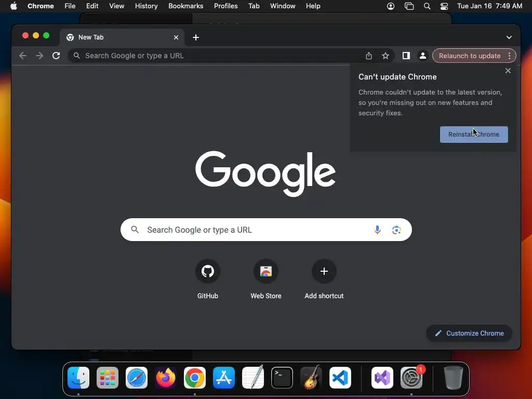
Task: Click the user account icon in menu bar
Action: coord(391,6)
